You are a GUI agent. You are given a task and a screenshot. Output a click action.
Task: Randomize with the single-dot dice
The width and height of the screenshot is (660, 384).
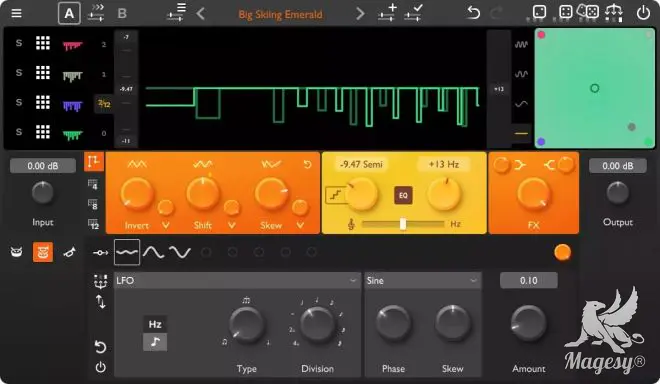click(x=539, y=12)
